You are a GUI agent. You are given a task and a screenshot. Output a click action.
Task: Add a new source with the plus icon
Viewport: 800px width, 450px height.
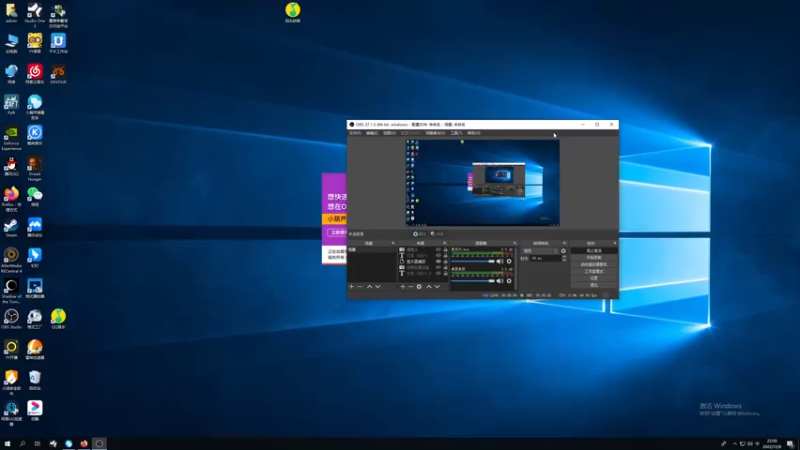pyautogui.click(x=403, y=287)
